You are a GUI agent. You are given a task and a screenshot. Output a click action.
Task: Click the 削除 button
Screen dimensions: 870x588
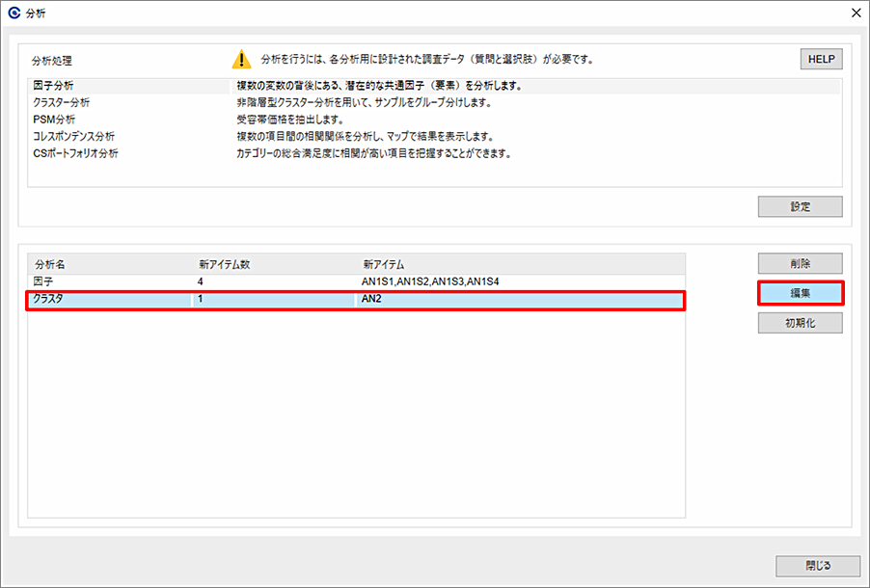pos(801,263)
